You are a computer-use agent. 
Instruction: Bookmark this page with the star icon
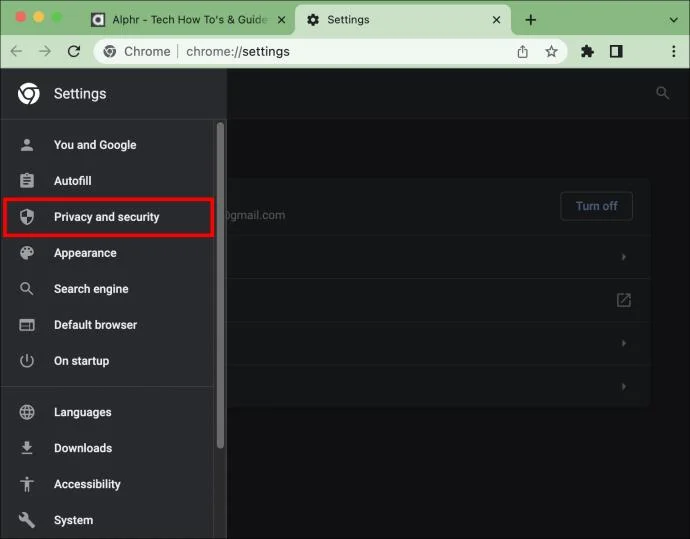(x=551, y=51)
